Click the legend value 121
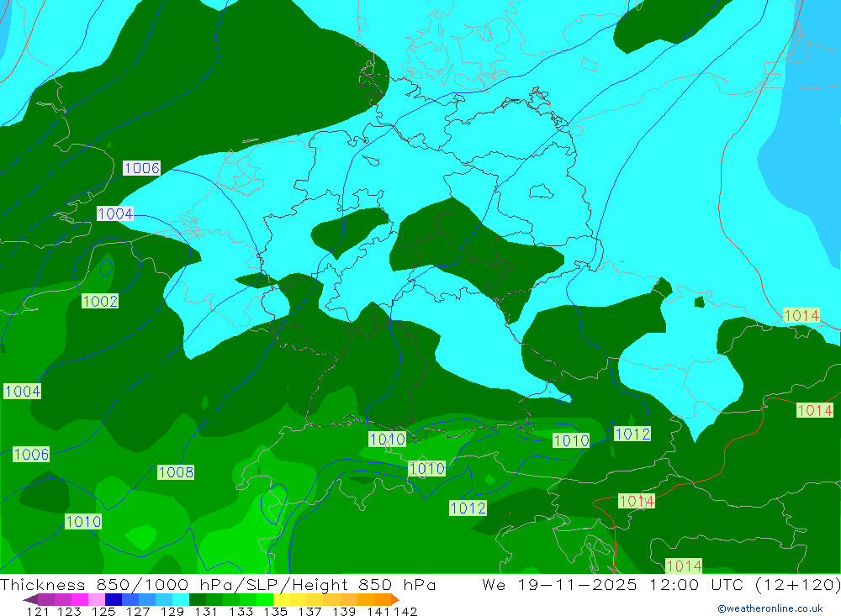 pos(38,612)
